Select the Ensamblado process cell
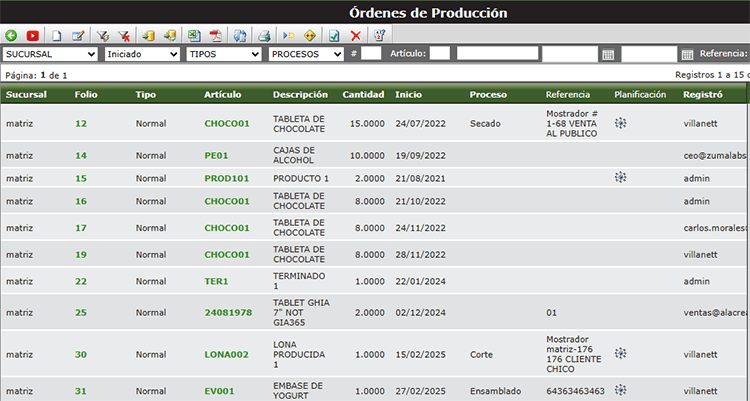The width and height of the screenshot is (750, 401). coord(496,391)
